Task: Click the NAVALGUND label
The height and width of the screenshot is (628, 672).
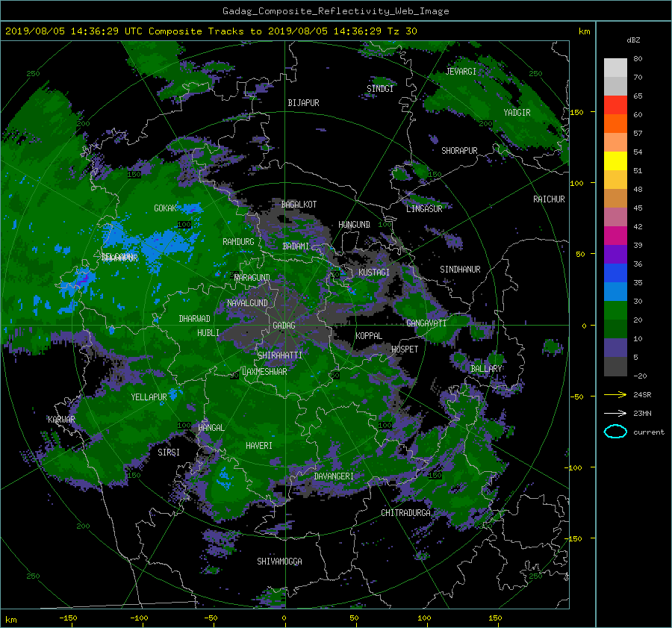Action: [247, 303]
